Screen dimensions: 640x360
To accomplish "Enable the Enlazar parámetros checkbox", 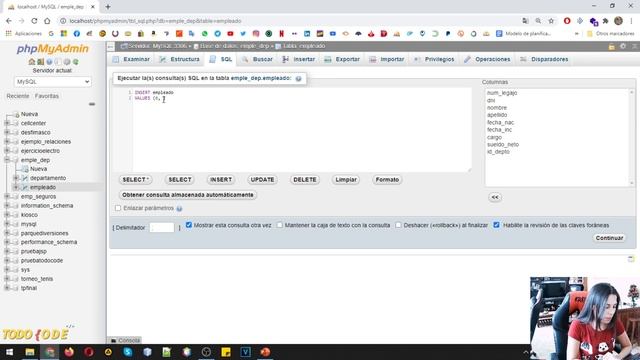I will (118, 208).
